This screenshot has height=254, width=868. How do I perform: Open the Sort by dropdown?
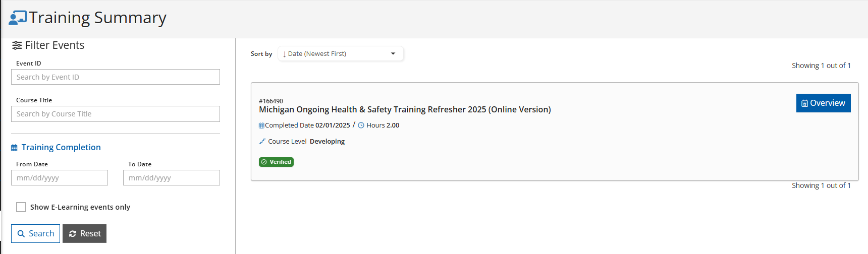(x=341, y=53)
